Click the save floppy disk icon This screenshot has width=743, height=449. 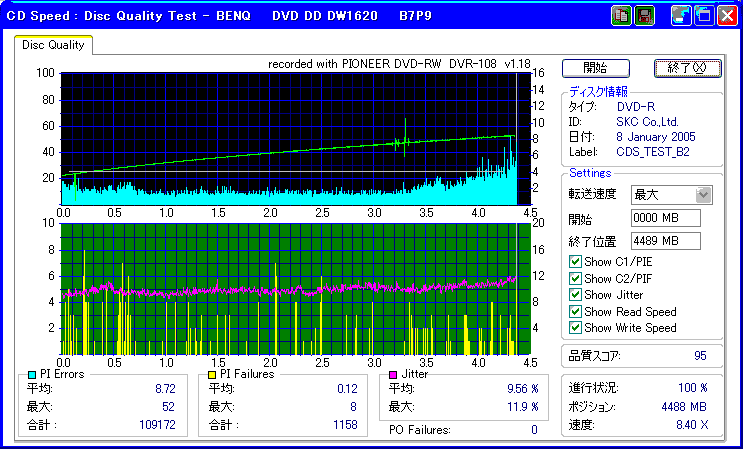[643, 16]
